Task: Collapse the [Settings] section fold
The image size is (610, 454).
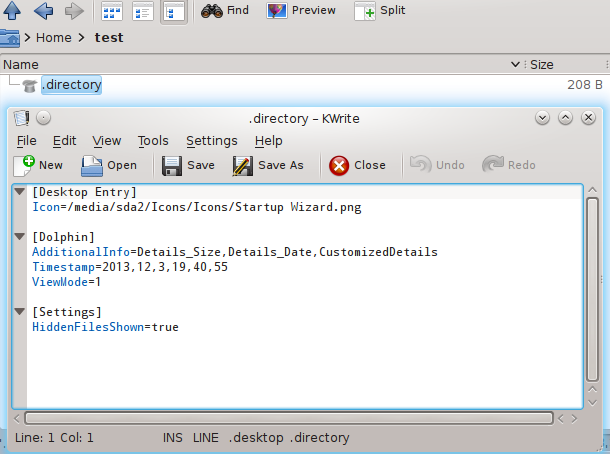Action: [19, 311]
